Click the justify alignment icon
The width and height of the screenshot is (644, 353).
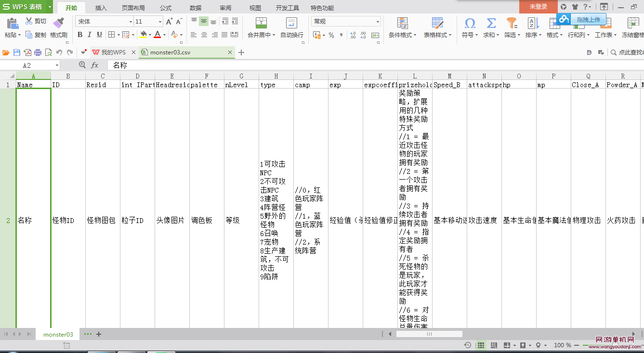(224, 35)
